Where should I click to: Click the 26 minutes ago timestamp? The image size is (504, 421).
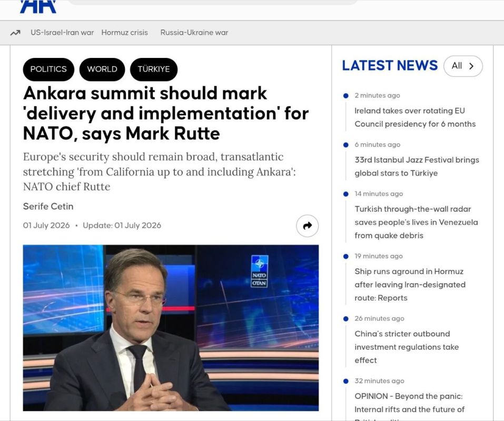pyautogui.click(x=379, y=318)
